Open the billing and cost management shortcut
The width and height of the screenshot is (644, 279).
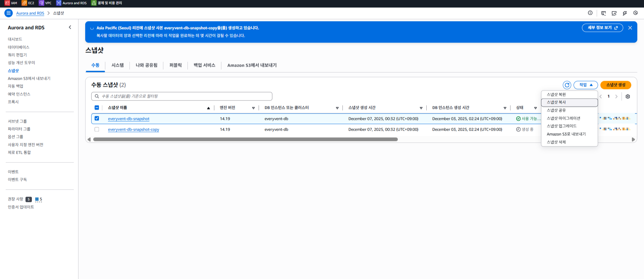(x=107, y=3)
